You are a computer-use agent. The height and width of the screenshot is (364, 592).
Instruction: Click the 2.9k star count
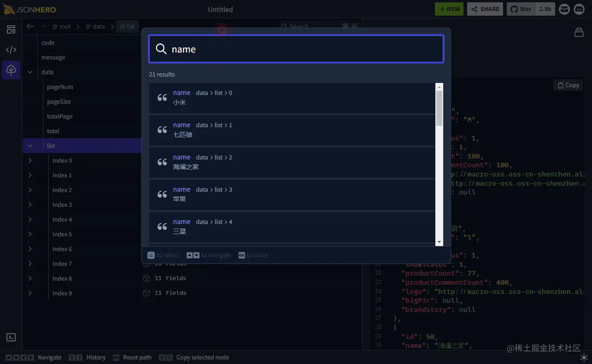(x=545, y=9)
